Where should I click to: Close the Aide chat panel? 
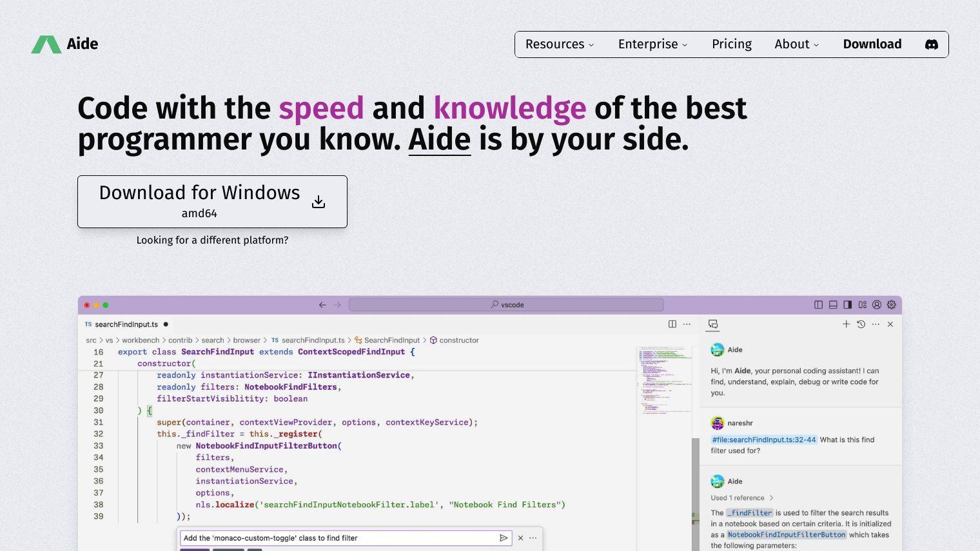point(890,324)
